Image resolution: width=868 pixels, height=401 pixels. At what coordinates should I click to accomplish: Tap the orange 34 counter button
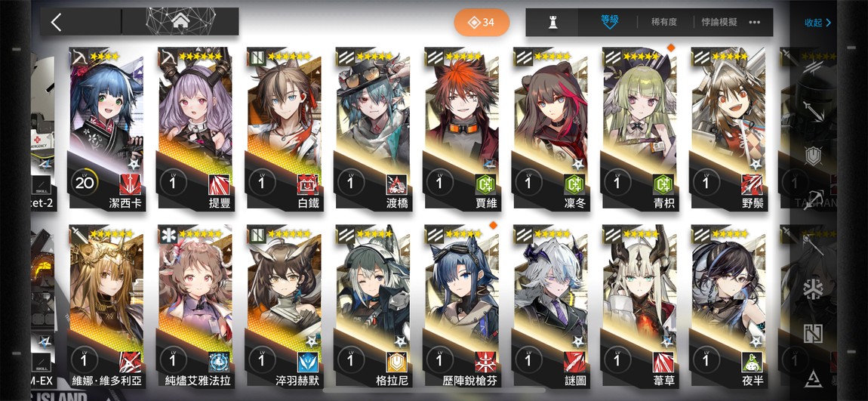[482, 22]
